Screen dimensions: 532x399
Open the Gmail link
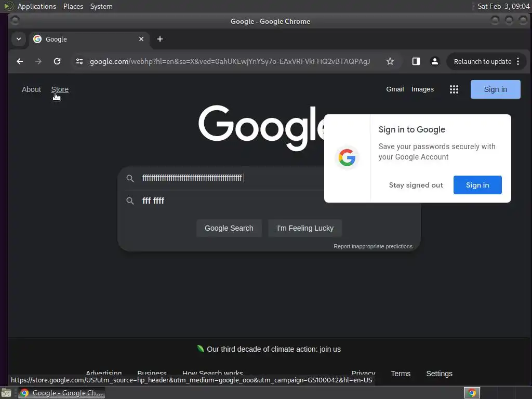point(395,89)
